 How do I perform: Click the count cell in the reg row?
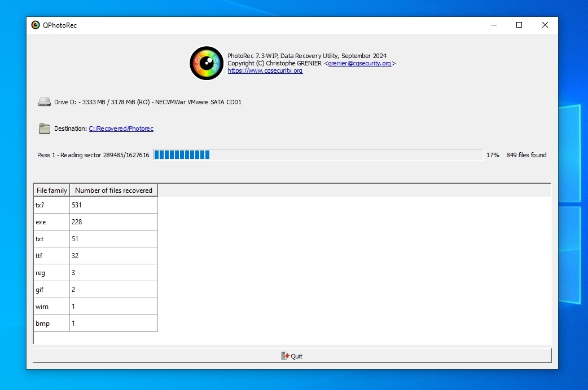[x=113, y=273]
